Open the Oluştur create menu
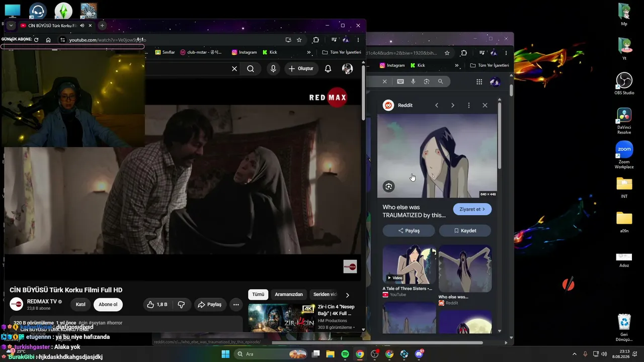This screenshot has width=644, height=362. coord(301,69)
